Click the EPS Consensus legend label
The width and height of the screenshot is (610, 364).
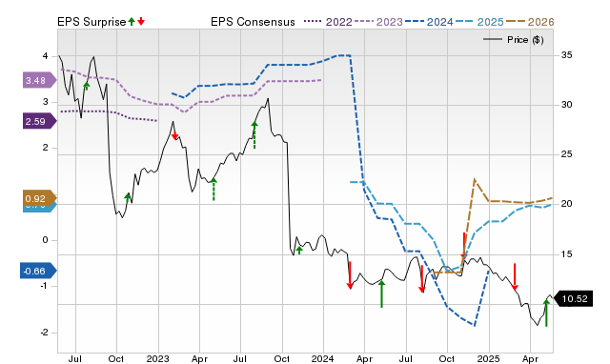tap(253, 22)
